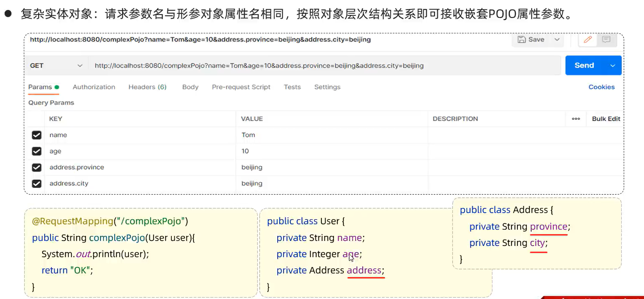644x299 pixels.
Task: Click the Cookies link
Action: [601, 87]
